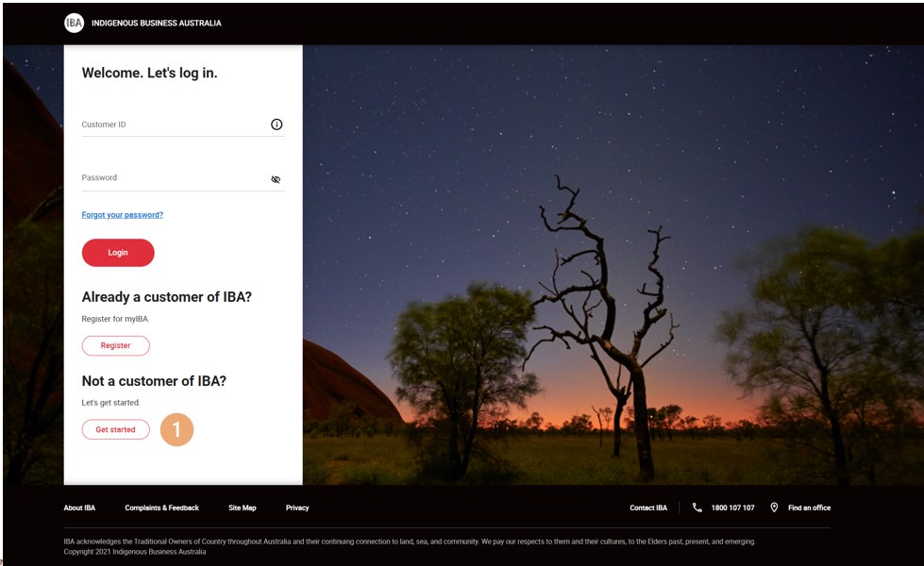Click the Register button
This screenshot has width=924, height=566.
(x=115, y=345)
